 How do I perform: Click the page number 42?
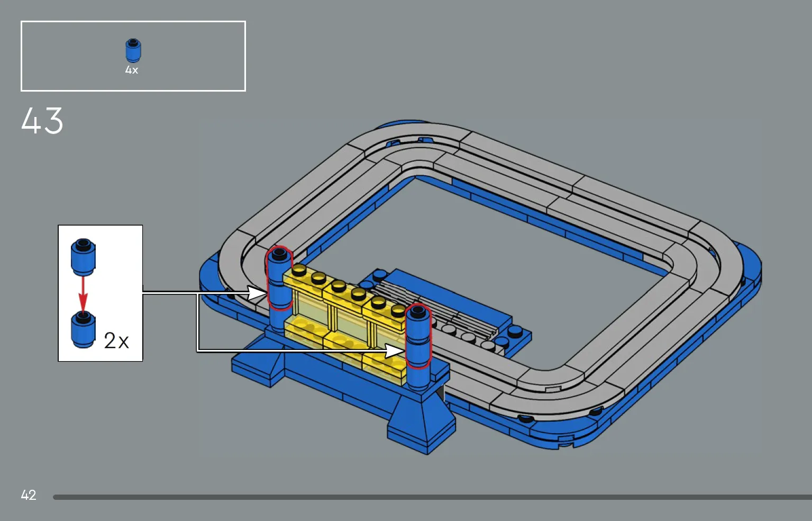[29, 495]
